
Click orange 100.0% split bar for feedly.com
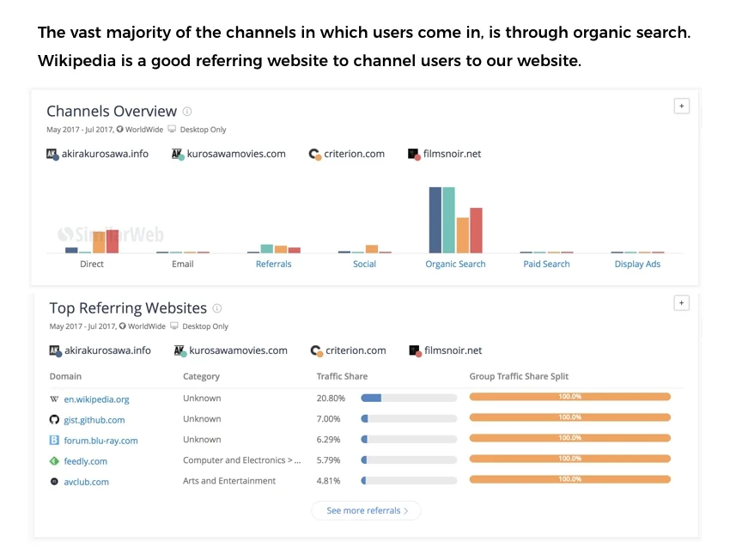coord(570,459)
